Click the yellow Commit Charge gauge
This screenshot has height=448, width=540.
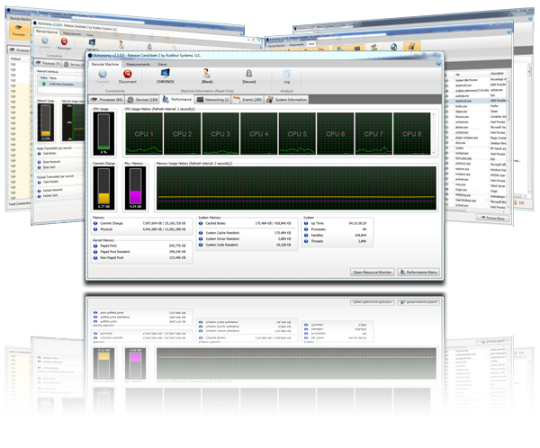pos(104,188)
